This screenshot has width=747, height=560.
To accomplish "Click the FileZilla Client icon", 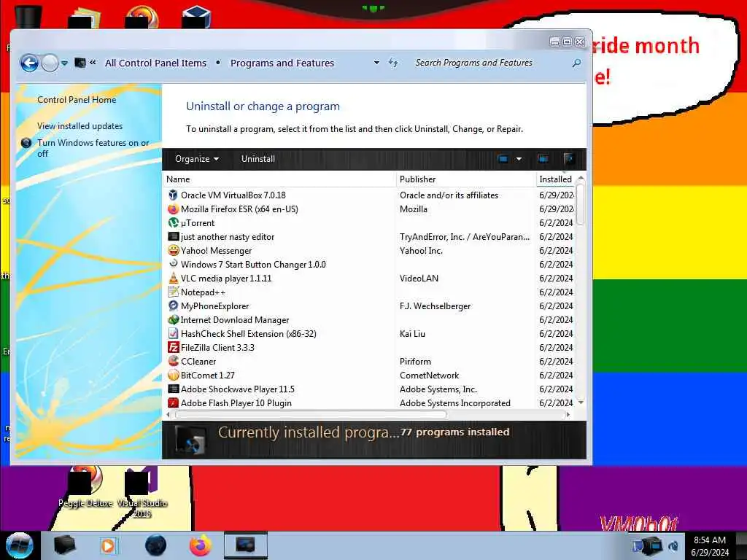I will coord(173,347).
